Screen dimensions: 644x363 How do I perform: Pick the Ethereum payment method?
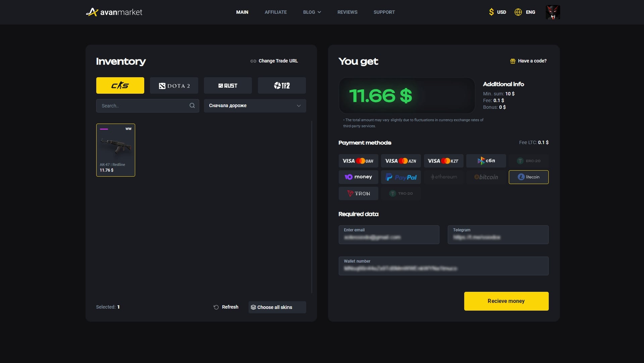point(443,177)
